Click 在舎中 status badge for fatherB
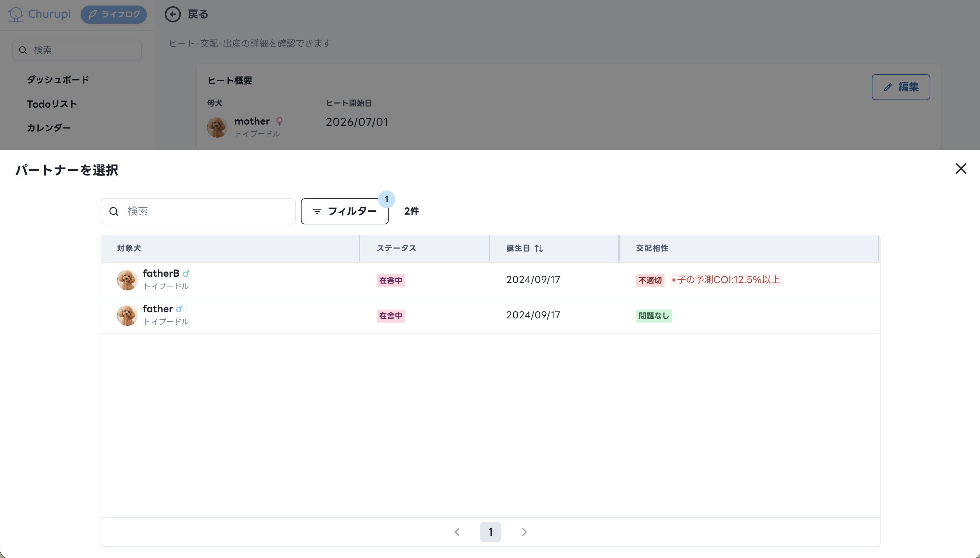Screen dimensions: 980x558 point(391,281)
